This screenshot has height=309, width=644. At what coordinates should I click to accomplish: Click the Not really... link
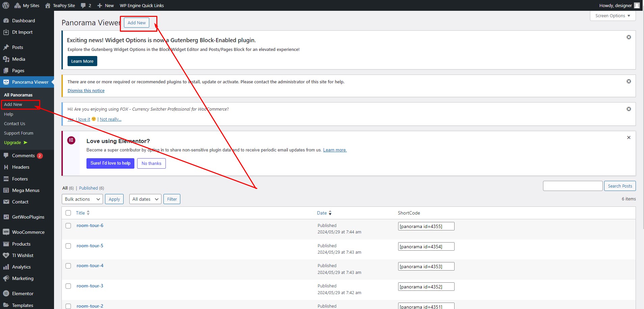point(110,119)
